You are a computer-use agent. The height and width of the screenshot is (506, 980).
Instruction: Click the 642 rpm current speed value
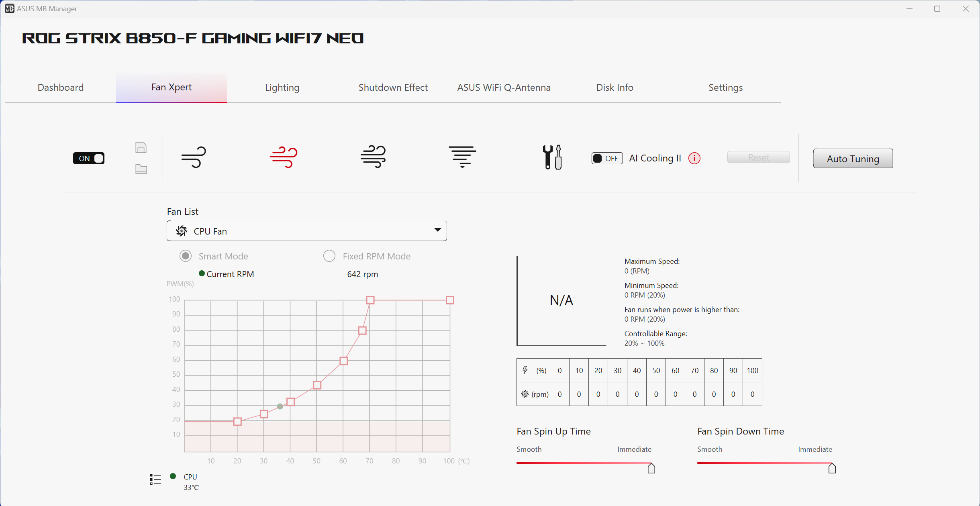click(362, 274)
